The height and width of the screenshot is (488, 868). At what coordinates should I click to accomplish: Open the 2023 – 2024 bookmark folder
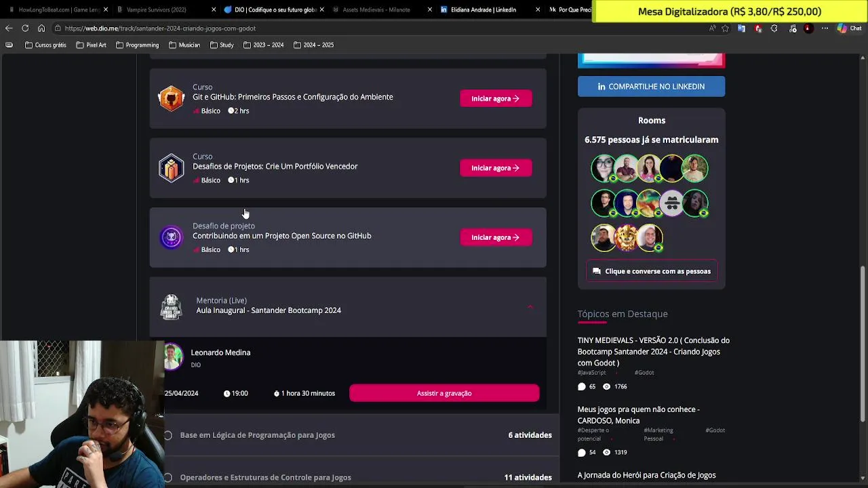pyautogui.click(x=264, y=45)
